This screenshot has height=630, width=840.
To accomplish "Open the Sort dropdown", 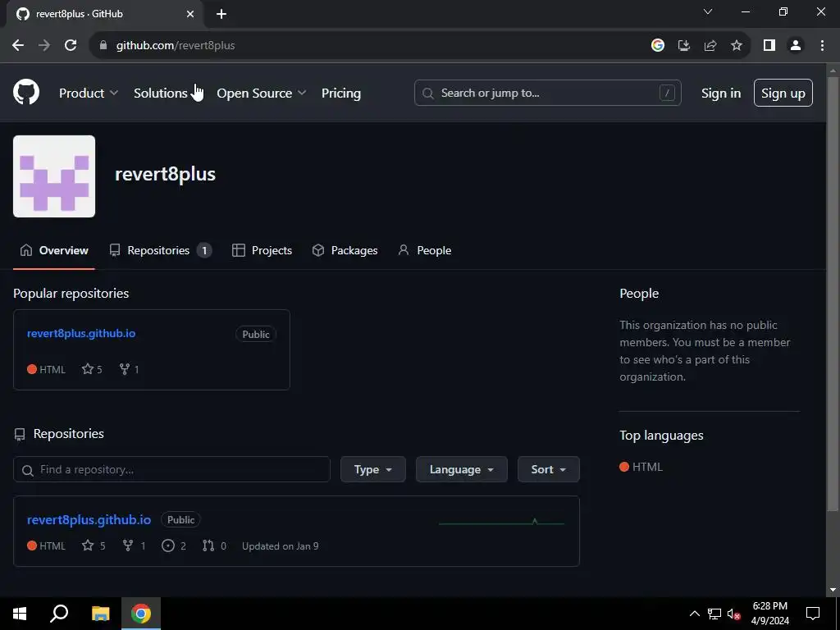I will coord(549,469).
